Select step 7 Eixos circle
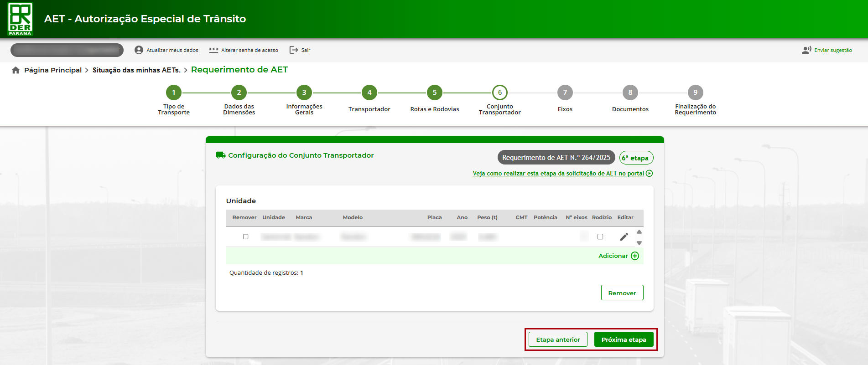868x365 pixels. (565, 93)
